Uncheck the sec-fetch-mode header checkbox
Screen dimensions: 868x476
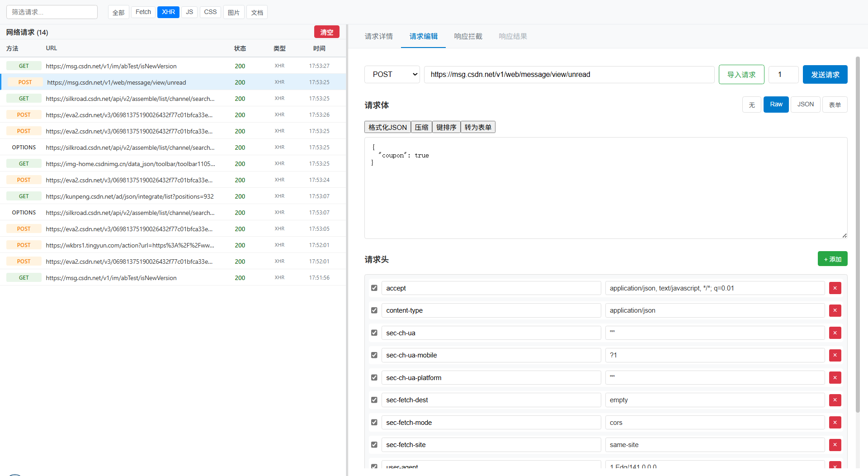click(x=374, y=422)
